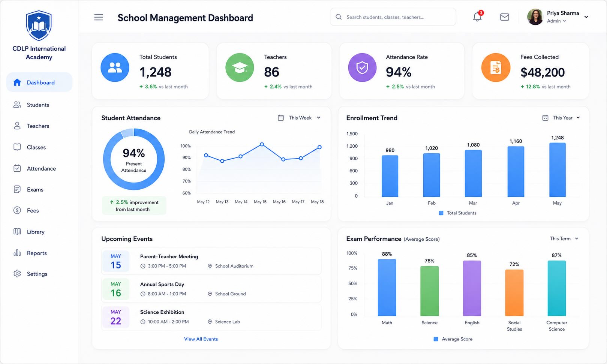Click the Jan enrollment bar
Screen dimensions: 607x364
click(390, 176)
